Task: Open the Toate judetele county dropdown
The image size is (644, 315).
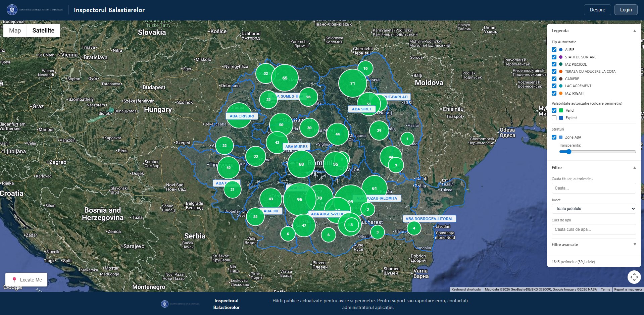Action: (x=593, y=209)
